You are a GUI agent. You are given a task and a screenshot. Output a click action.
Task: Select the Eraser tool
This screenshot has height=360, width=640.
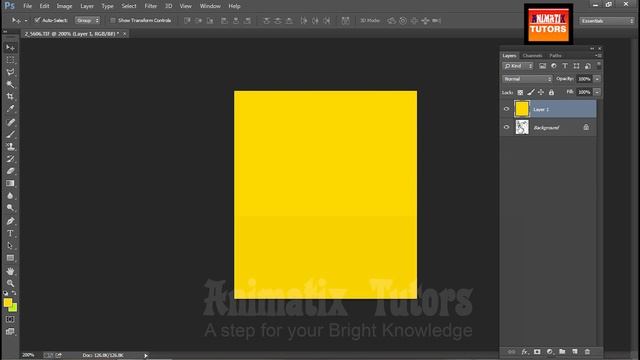click(x=11, y=171)
